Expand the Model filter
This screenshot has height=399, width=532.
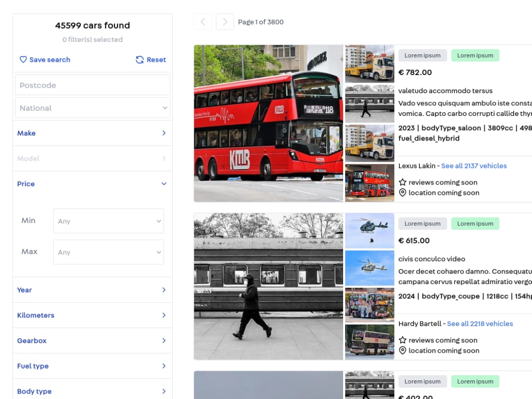tap(92, 159)
